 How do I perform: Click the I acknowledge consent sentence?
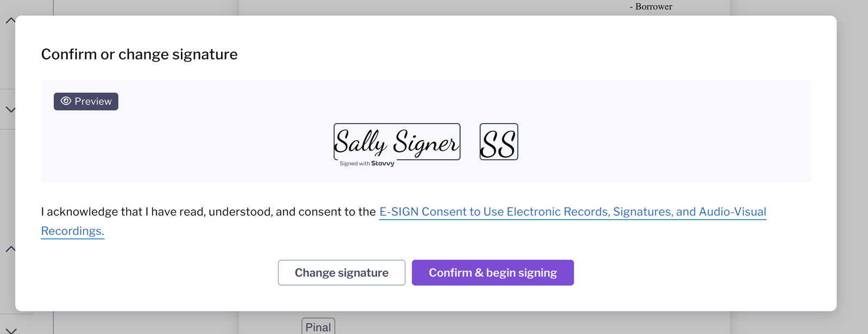pos(209,212)
